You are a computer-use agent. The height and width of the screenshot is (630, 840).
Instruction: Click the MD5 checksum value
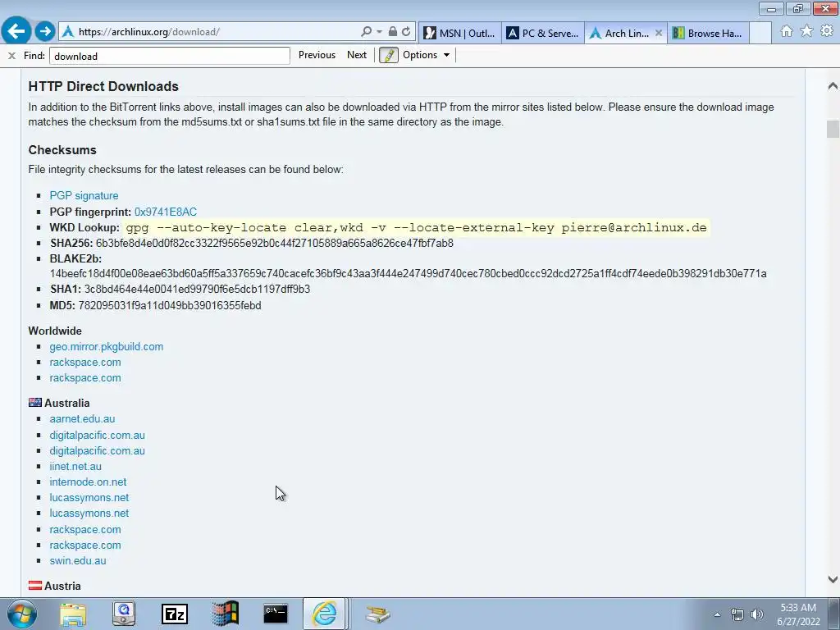[x=170, y=305]
